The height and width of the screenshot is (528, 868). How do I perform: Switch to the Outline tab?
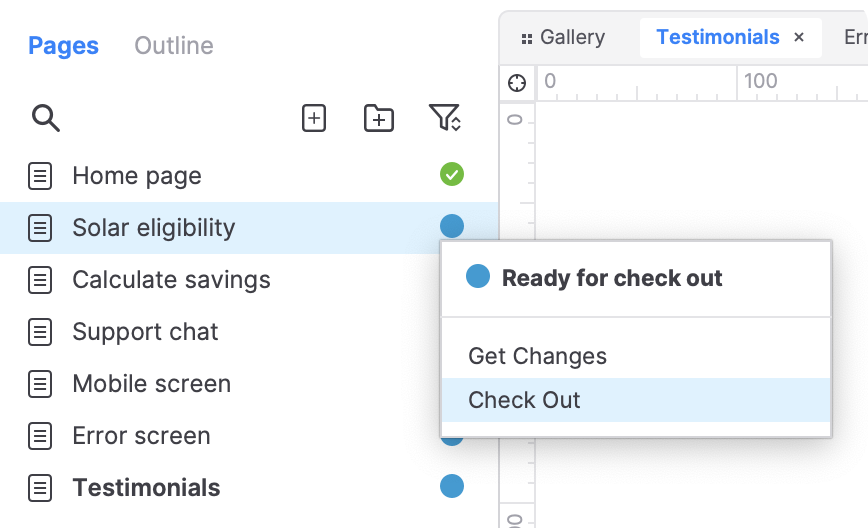(173, 46)
